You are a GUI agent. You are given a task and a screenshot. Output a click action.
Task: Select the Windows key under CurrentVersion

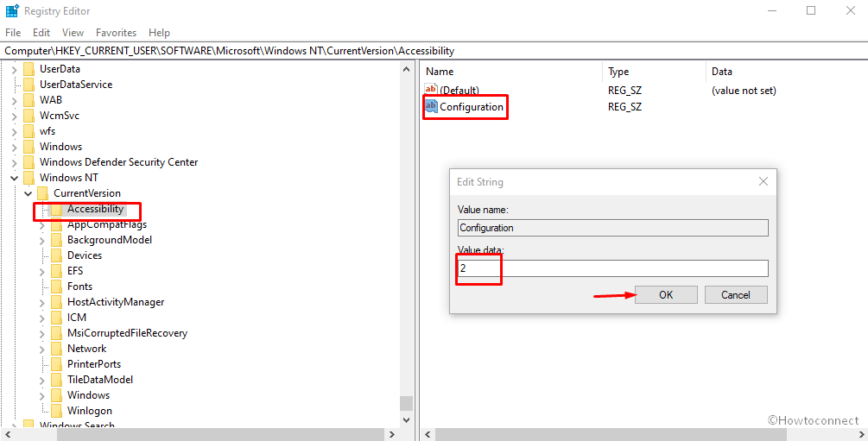point(88,394)
